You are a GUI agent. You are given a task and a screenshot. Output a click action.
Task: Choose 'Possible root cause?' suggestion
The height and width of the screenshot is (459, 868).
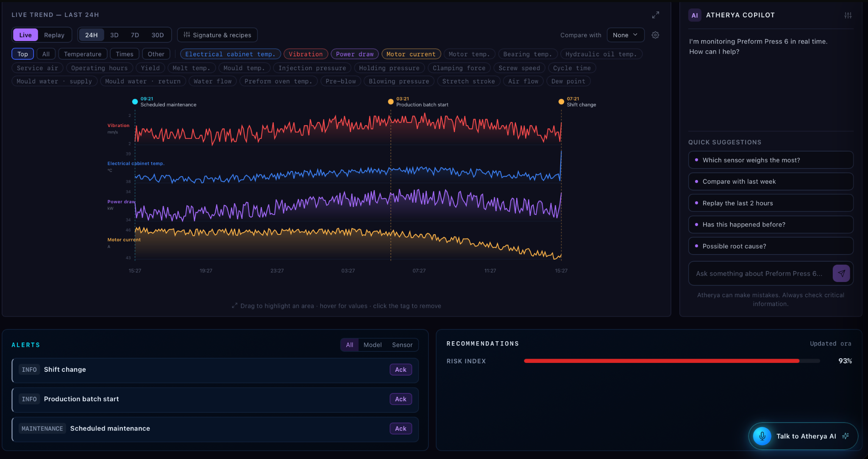pyautogui.click(x=771, y=246)
